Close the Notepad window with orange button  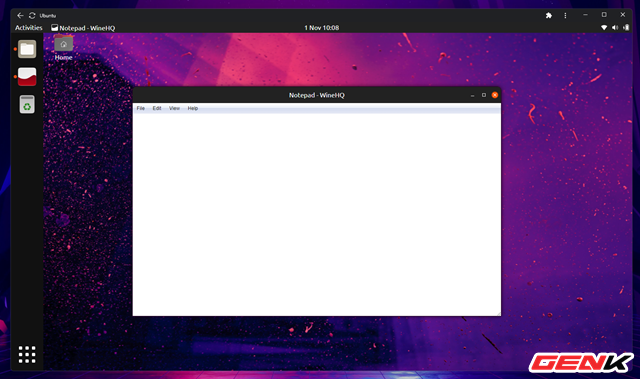(x=495, y=95)
